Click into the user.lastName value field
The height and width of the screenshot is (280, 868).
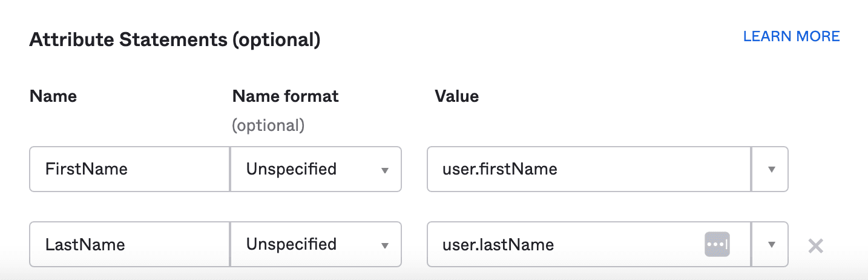569,244
